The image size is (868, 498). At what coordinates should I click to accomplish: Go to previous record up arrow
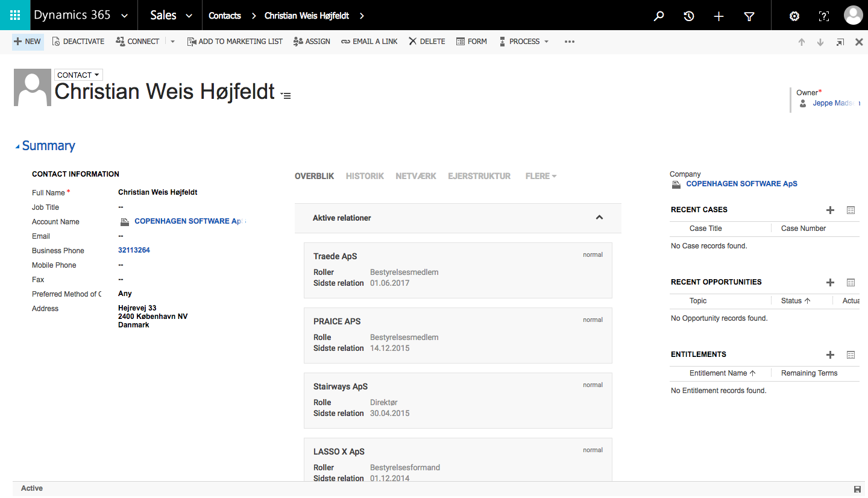(802, 42)
